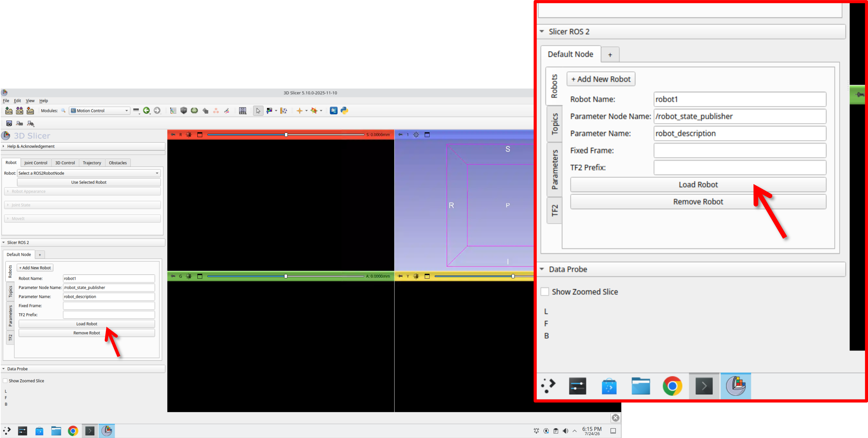Open the Select a ROS2RobotNode dropdown
This screenshot has width=868, height=438.
click(89, 173)
